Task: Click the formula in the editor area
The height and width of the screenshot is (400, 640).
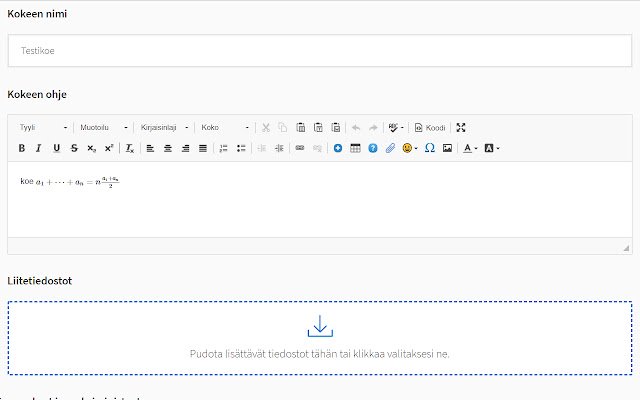Action: click(x=78, y=182)
